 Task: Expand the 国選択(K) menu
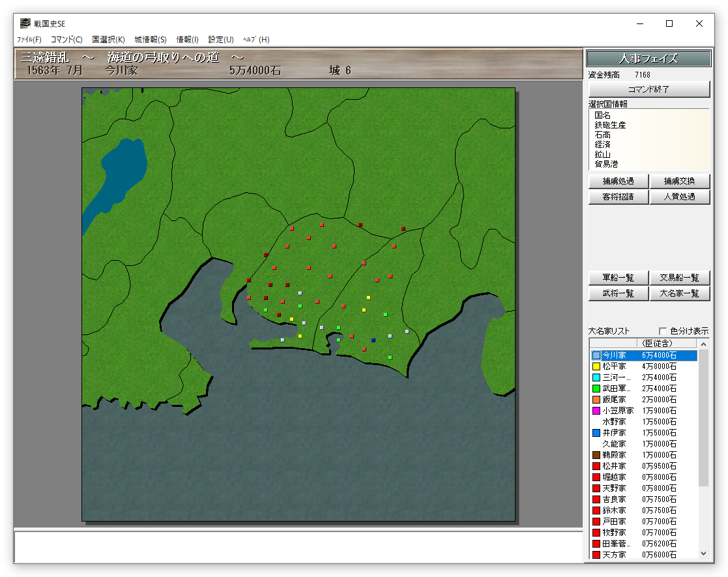[108, 40]
